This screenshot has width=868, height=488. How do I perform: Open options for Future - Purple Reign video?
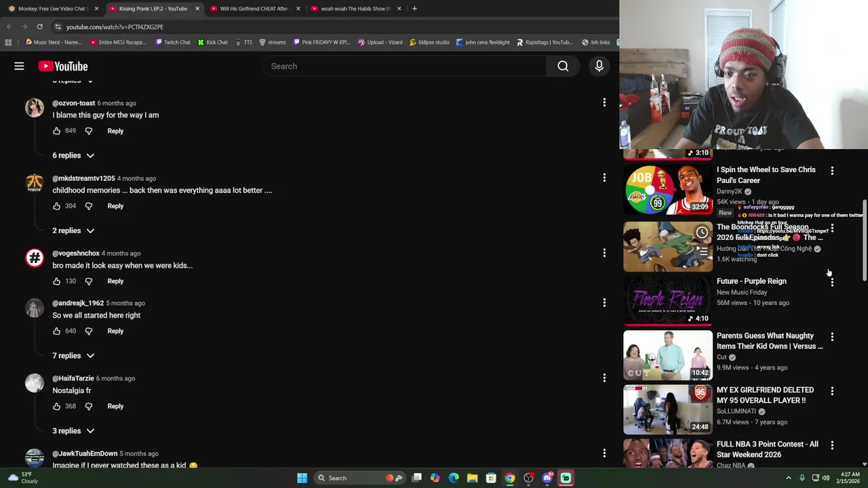pos(832,282)
